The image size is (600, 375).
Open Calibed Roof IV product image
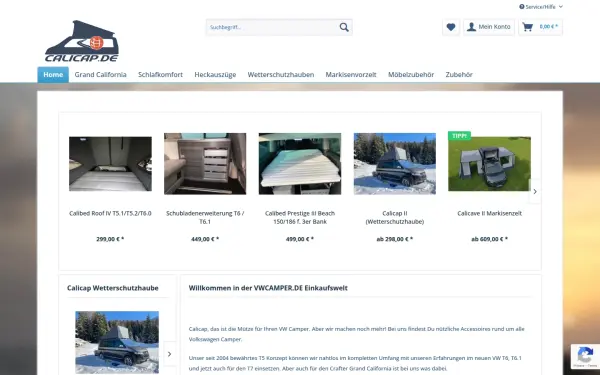[110, 164]
